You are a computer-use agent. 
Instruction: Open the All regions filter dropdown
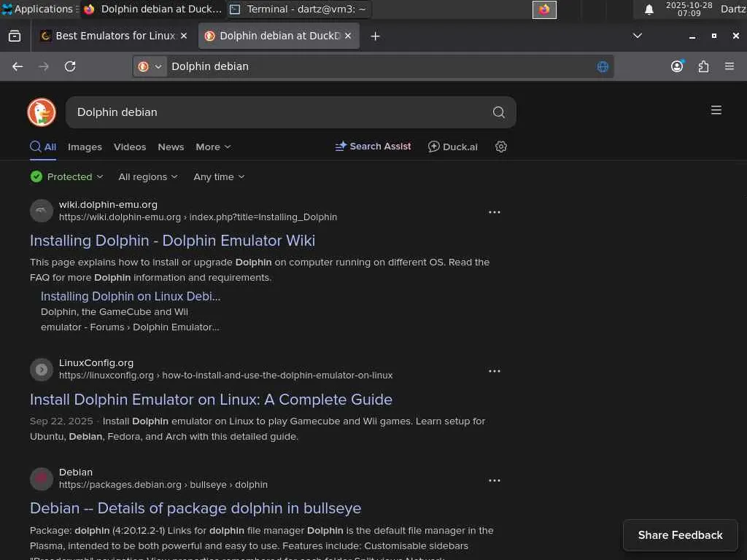[x=147, y=176]
